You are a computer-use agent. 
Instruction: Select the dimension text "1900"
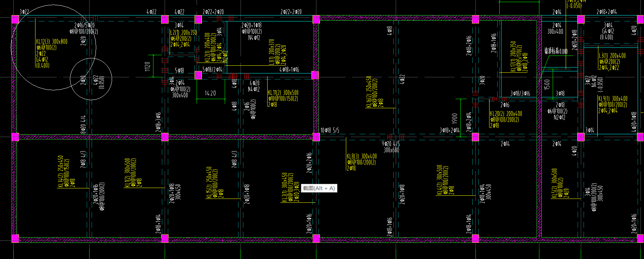[x=454, y=118]
